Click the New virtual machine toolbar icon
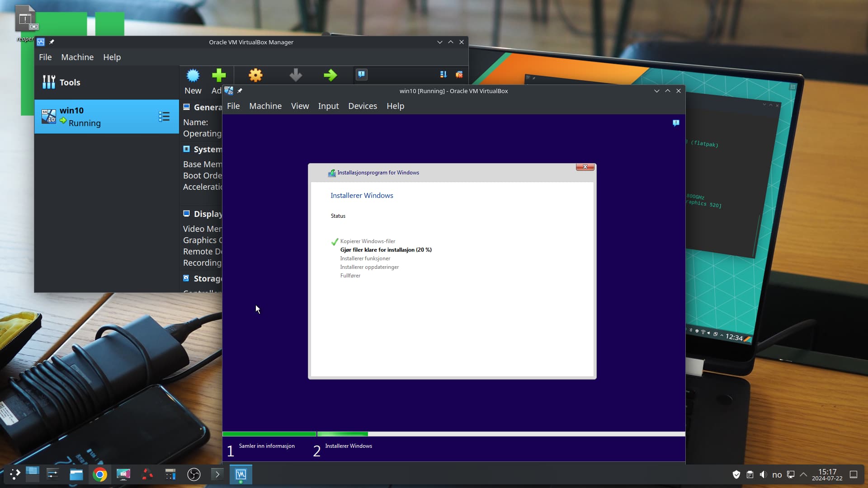The image size is (868, 488). click(193, 75)
